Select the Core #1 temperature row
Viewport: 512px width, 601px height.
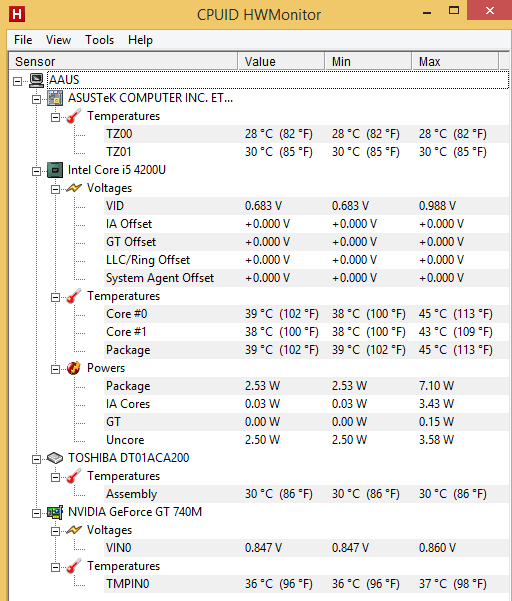306,332
